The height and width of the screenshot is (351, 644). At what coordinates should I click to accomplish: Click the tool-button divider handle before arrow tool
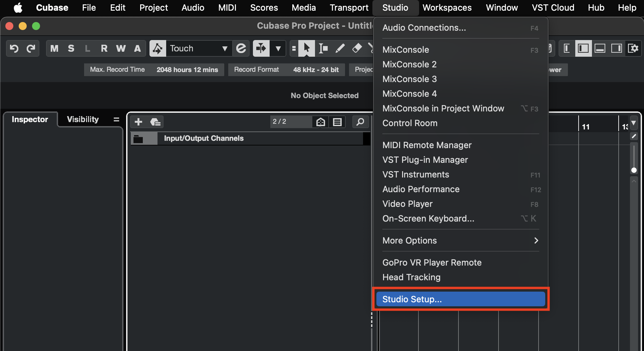pyautogui.click(x=294, y=49)
